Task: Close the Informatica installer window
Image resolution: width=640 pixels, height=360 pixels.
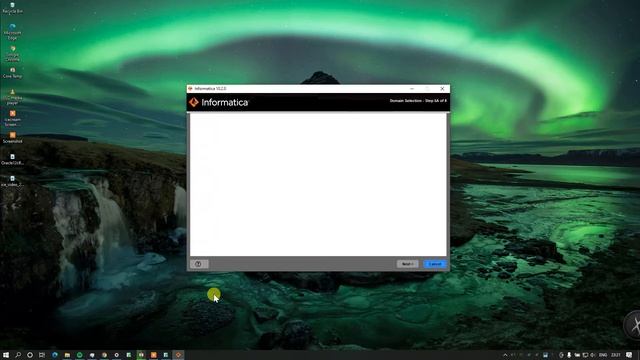Action: [442, 89]
